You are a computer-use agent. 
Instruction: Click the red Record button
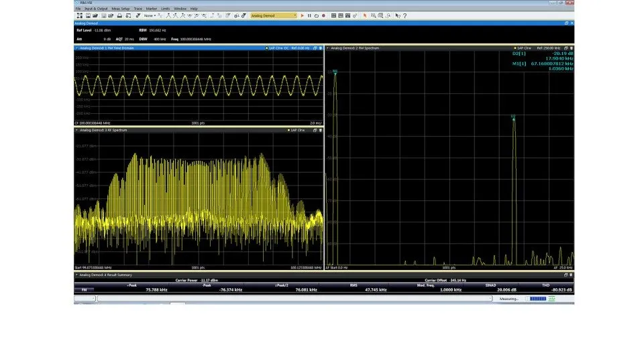pyautogui.click(x=323, y=15)
